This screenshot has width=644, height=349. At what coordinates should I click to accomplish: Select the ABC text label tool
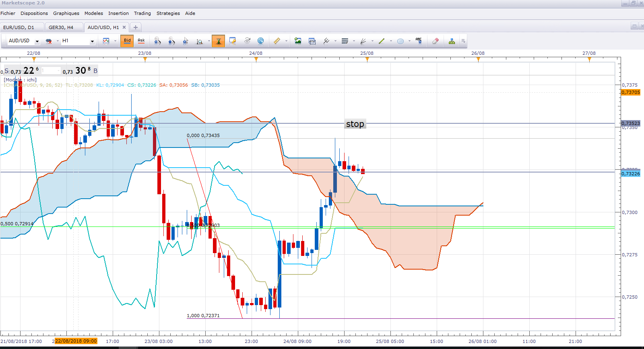[x=419, y=41]
